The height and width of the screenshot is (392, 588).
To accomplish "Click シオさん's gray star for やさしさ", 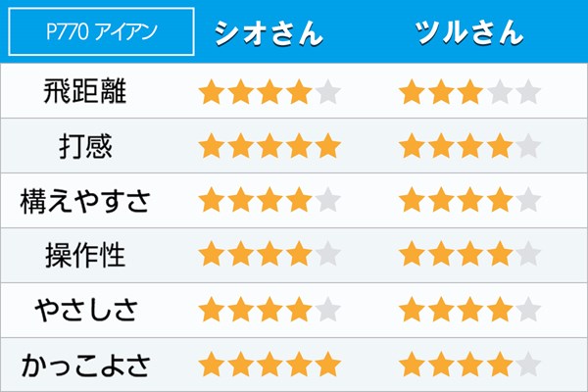I will coord(327,310).
